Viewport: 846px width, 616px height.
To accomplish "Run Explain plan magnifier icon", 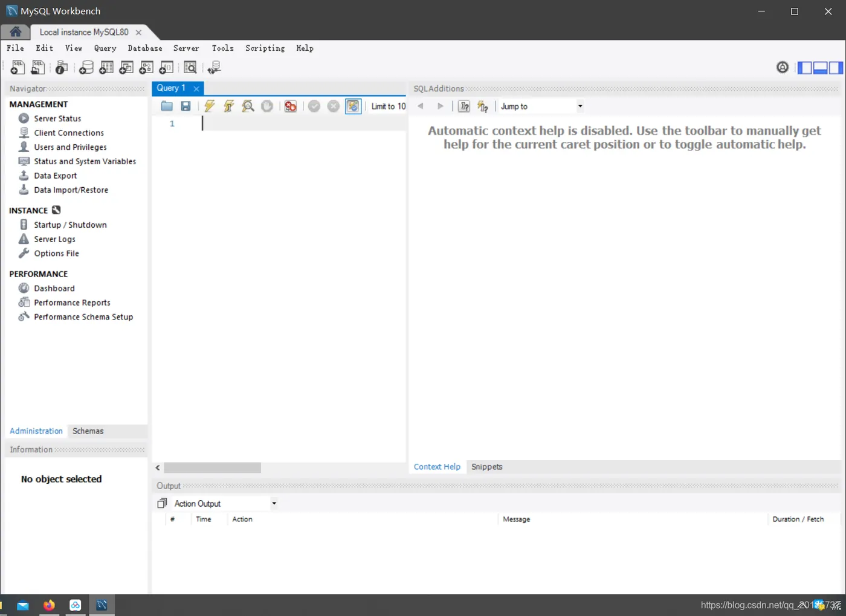I will 248,106.
